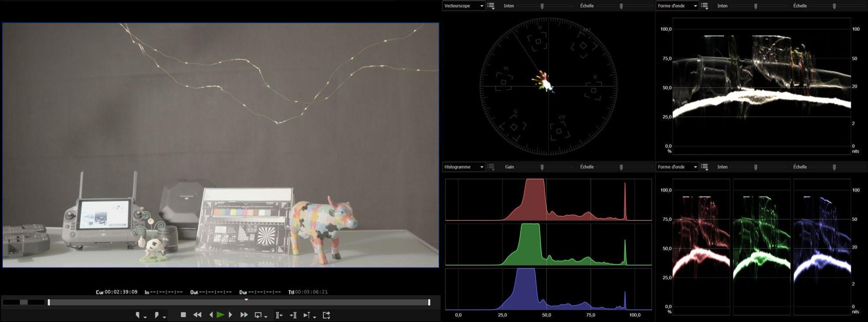Click the green channel parade waveform
Viewport: 868px width, 322px height.
click(762, 247)
